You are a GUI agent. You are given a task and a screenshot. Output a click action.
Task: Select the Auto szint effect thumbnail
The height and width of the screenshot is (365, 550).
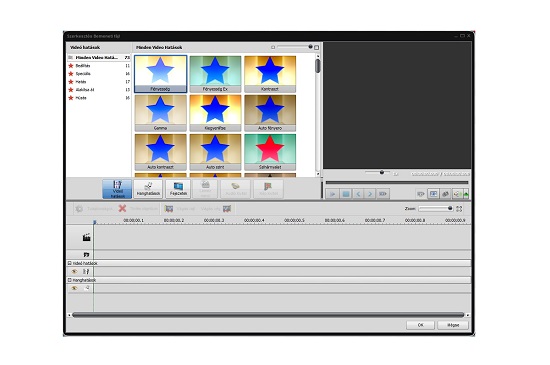[x=215, y=152]
